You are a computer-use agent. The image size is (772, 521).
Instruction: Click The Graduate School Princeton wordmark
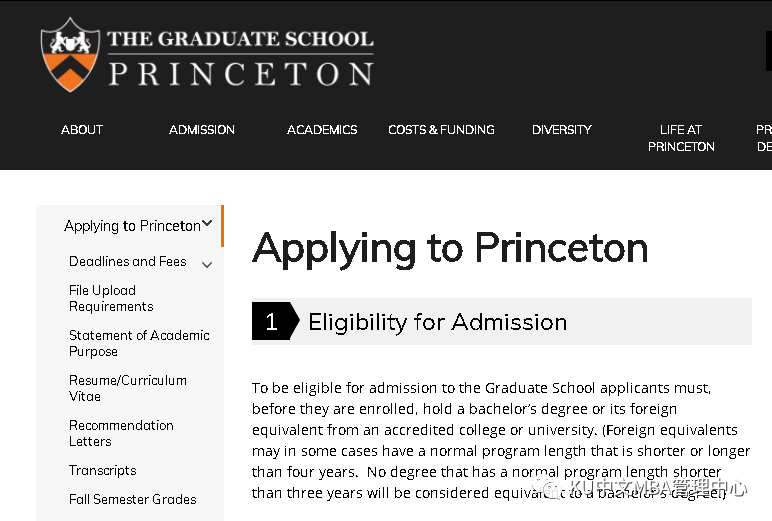point(240,58)
